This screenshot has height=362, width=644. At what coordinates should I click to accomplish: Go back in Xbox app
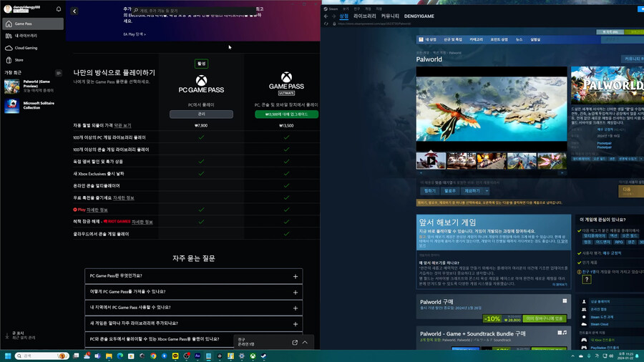tap(74, 11)
